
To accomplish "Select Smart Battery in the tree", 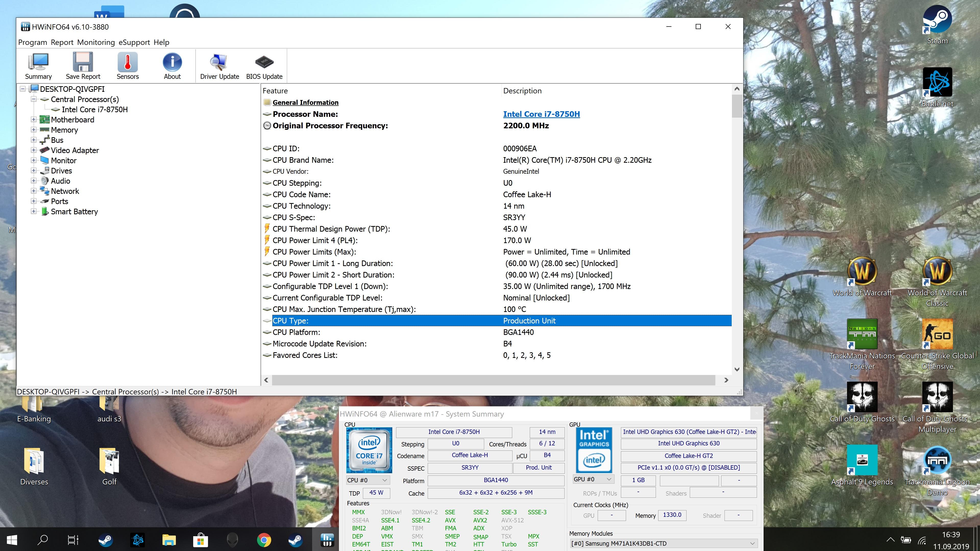I will click(x=74, y=212).
